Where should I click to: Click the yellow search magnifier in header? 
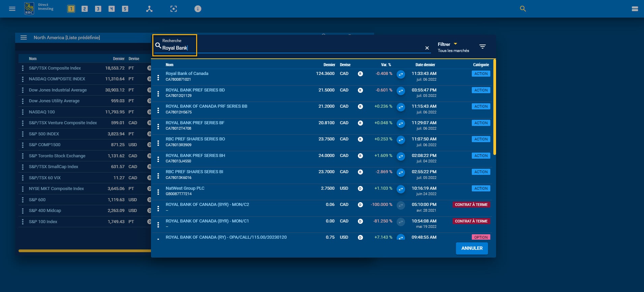click(523, 9)
